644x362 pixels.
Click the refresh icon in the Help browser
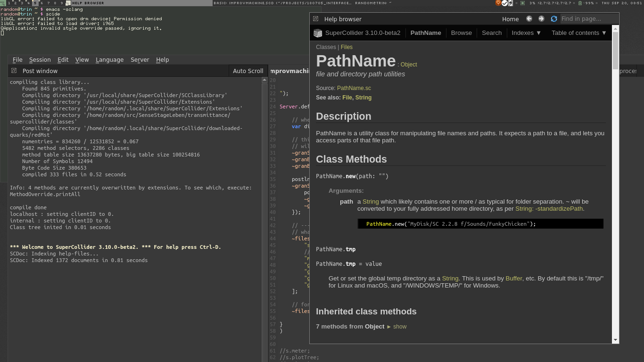pyautogui.click(x=553, y=19)
